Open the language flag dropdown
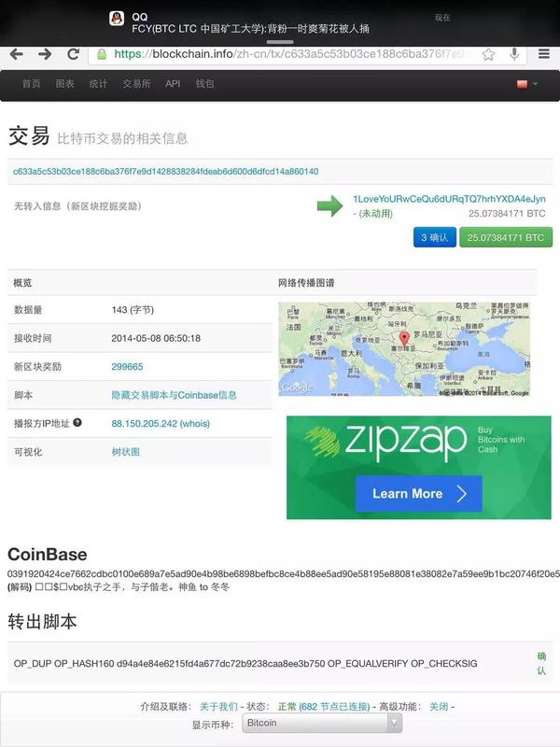The height and width of the screenshot is (747, 560). click(527, 84)
